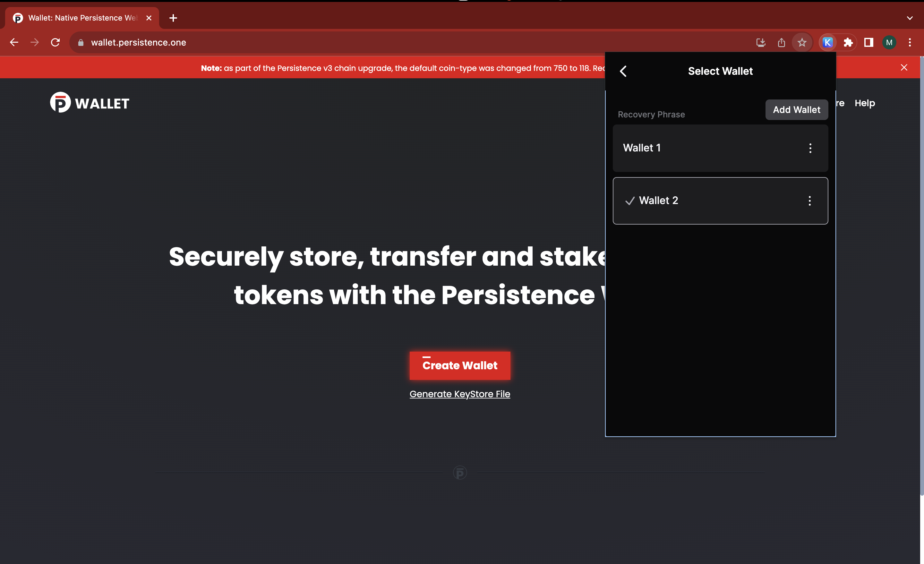The image size is (924, 564).
Task: Toggle the browser side panel icon
Action: [868, 42]
